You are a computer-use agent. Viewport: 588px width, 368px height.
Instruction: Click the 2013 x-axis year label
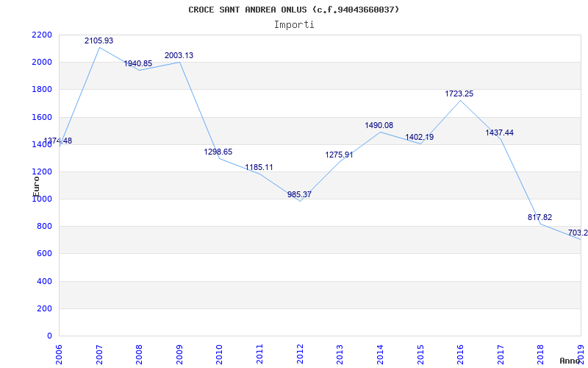coord(340,355)
